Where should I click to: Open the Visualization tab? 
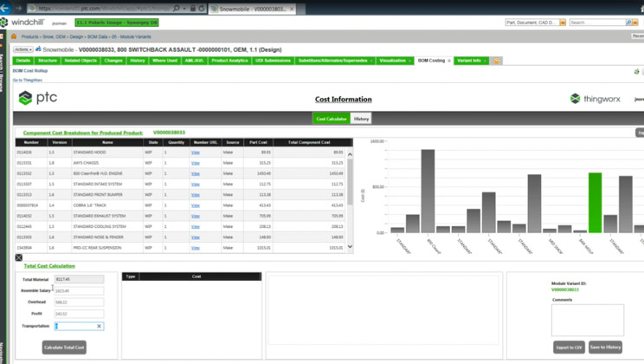393,61
